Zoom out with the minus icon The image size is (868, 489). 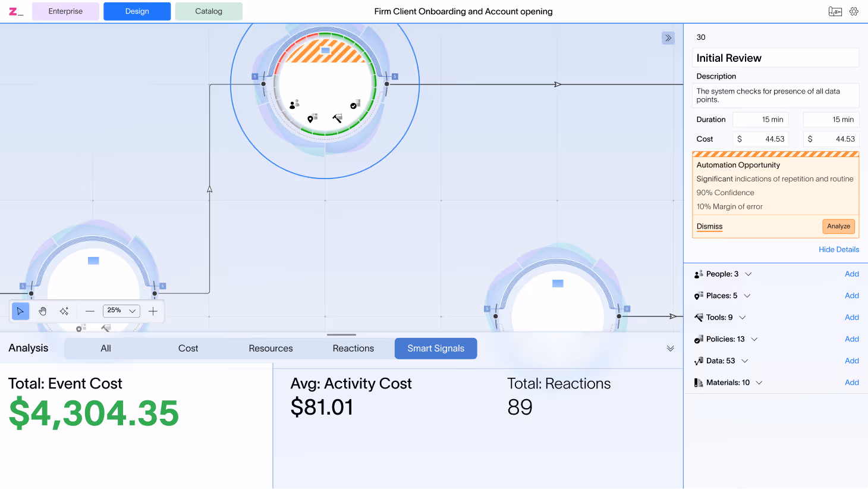[90, 311]
